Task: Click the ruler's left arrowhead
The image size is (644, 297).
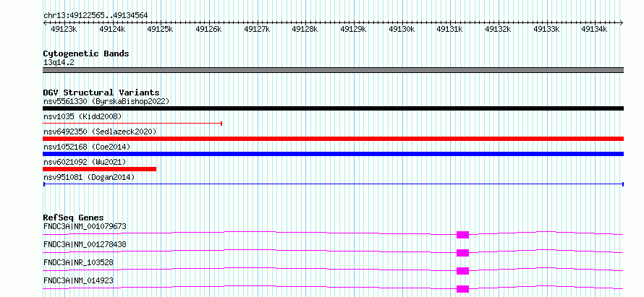Action: [x=45, y=23]
